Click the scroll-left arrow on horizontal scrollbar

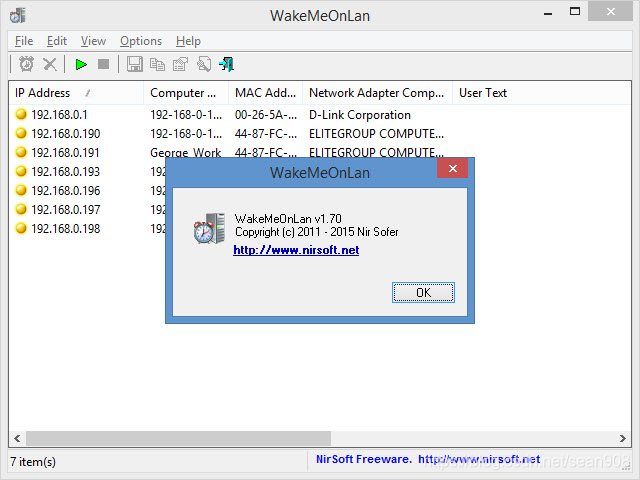tap(17, 439)
